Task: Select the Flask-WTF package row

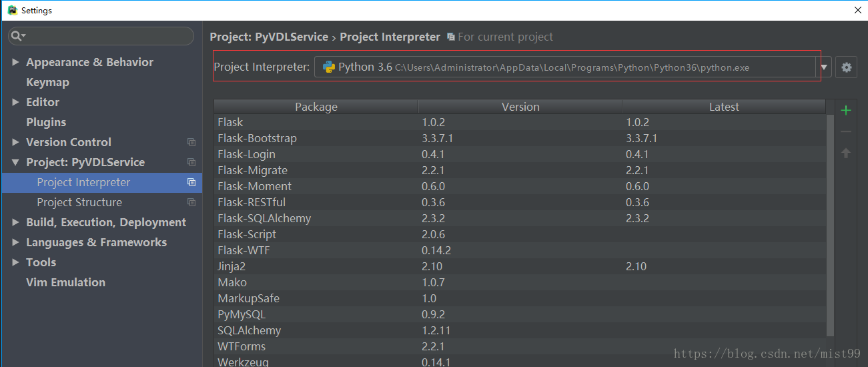Action: 520,250
